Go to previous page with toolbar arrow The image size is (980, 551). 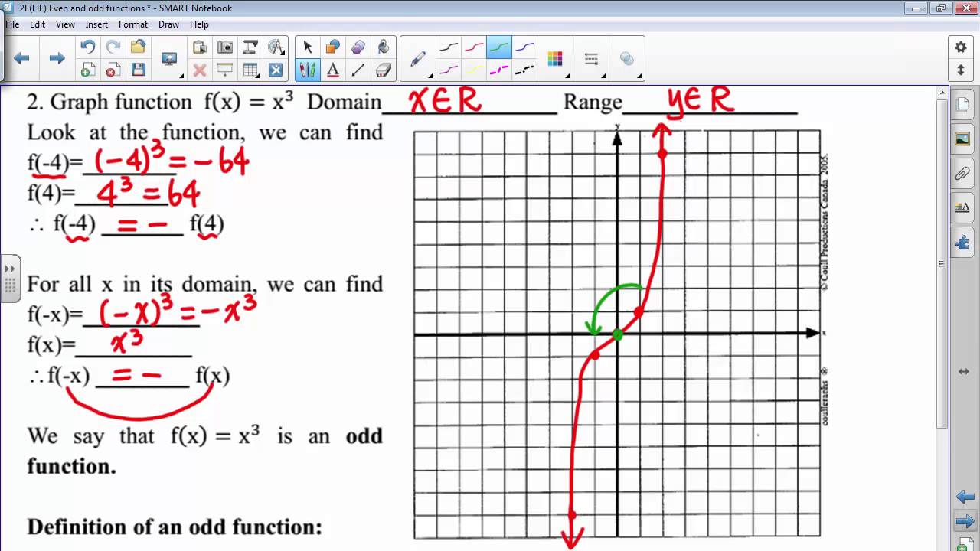click(x=21, y=58)
